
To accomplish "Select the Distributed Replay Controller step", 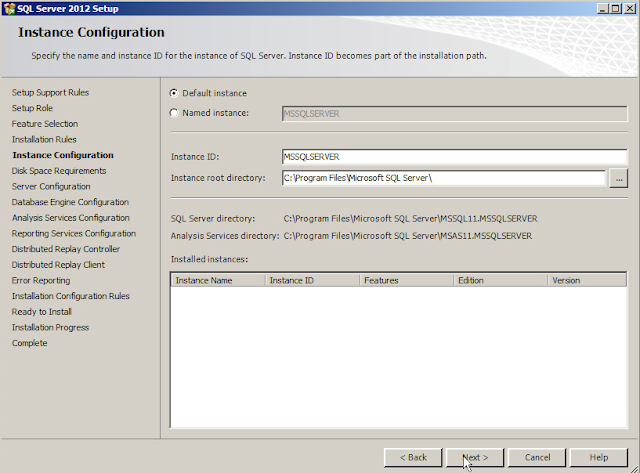I will point(66,249).
